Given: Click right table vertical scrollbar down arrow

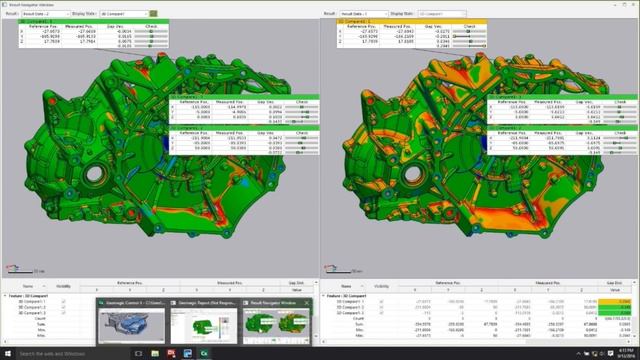Looking at the screenshot, I should [635, 336].
